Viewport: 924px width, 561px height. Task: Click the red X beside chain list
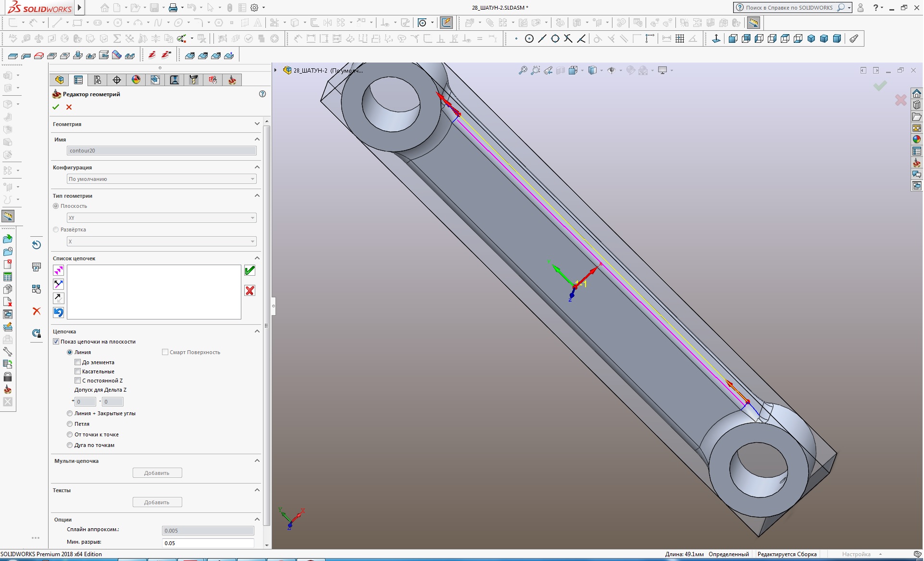tap(250, 291)
